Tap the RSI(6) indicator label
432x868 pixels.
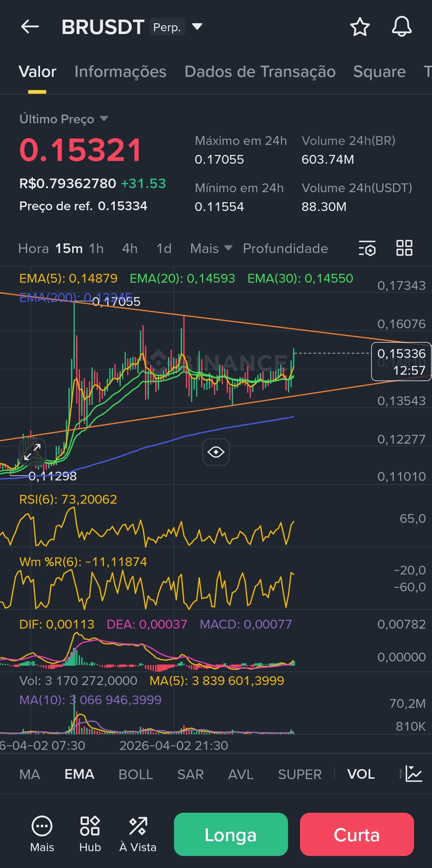click(68, 499)
